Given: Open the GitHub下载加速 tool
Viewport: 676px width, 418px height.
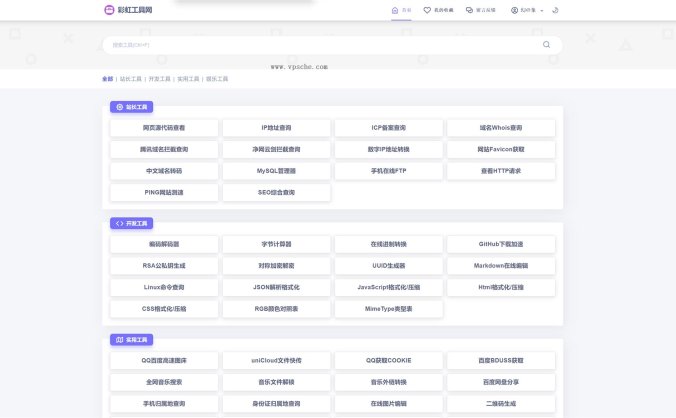Looking at the screenshot, I should (501, 244).
